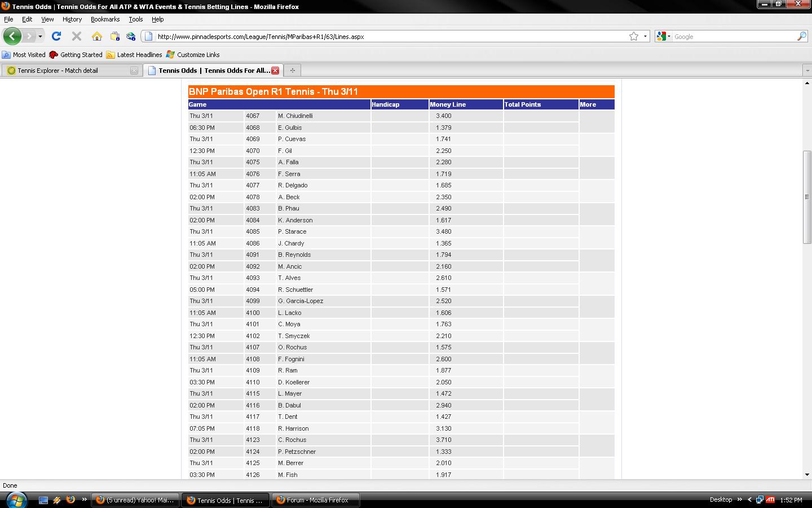Click E. Gulbis money line 1.379
Image resolution: width=812 pixels, height=508 pixels.
443,128
